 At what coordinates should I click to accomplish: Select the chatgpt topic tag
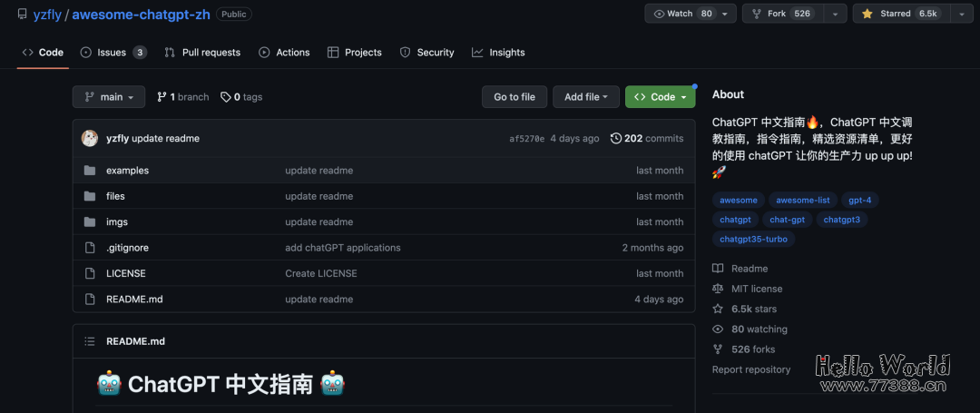pos(735,220)
